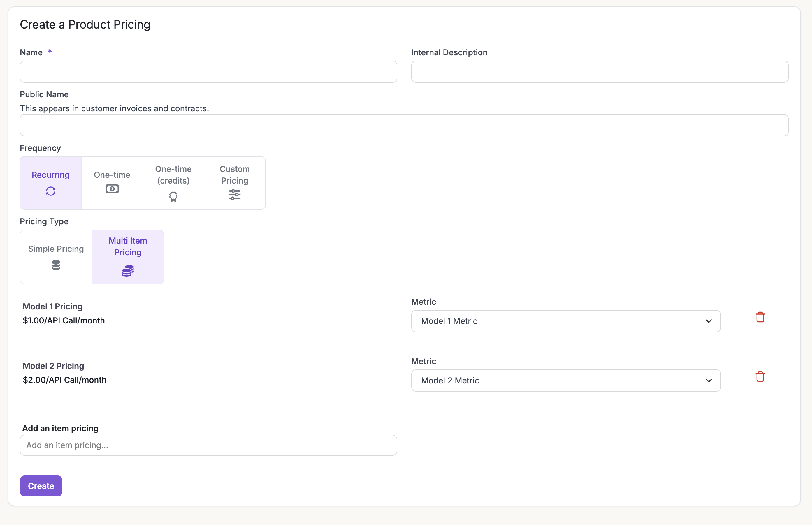Select One-time frequency option
This screenshot has width=812, height=525.
tap(112, 175)
